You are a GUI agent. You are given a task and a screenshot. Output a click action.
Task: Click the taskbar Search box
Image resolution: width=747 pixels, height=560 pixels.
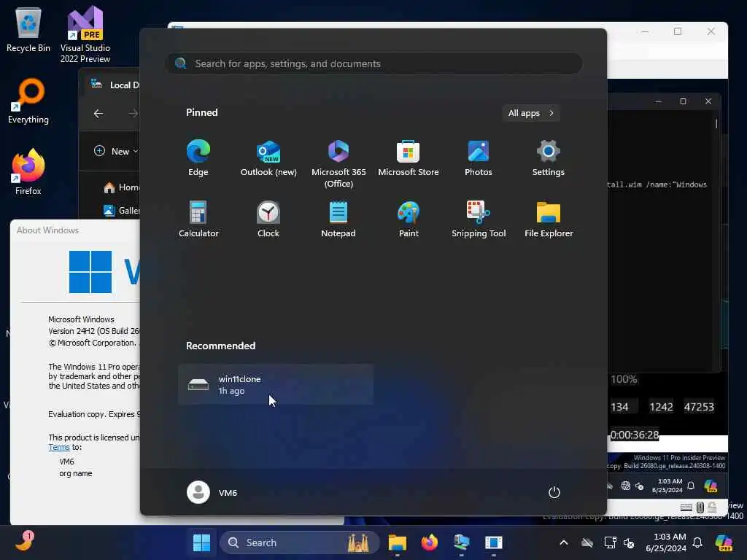299,542
